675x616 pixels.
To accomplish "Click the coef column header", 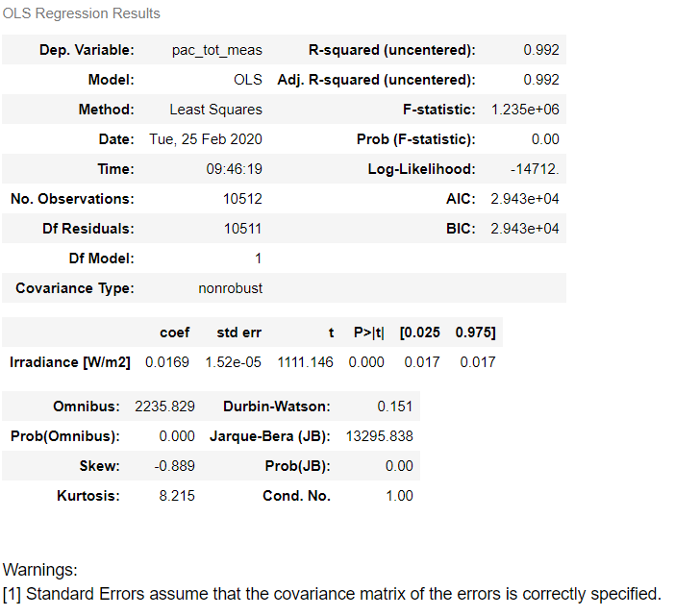I will (174, 333).
